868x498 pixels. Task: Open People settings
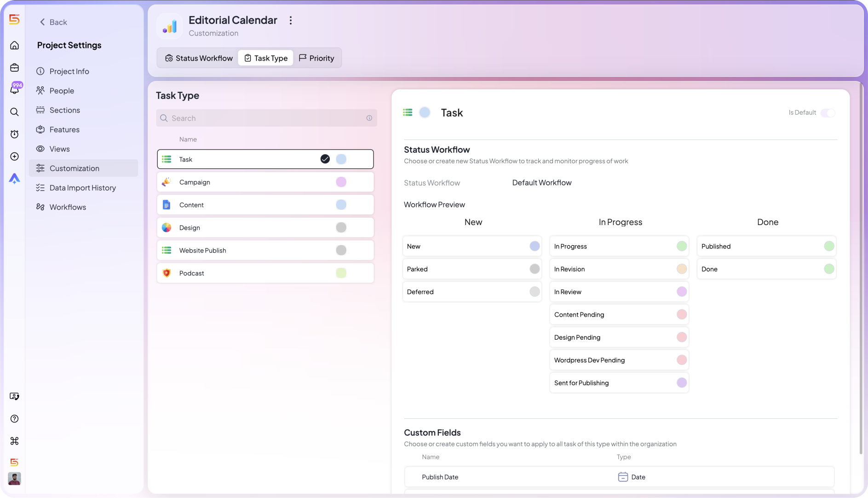pyautogui.click(x=83, y=91)
